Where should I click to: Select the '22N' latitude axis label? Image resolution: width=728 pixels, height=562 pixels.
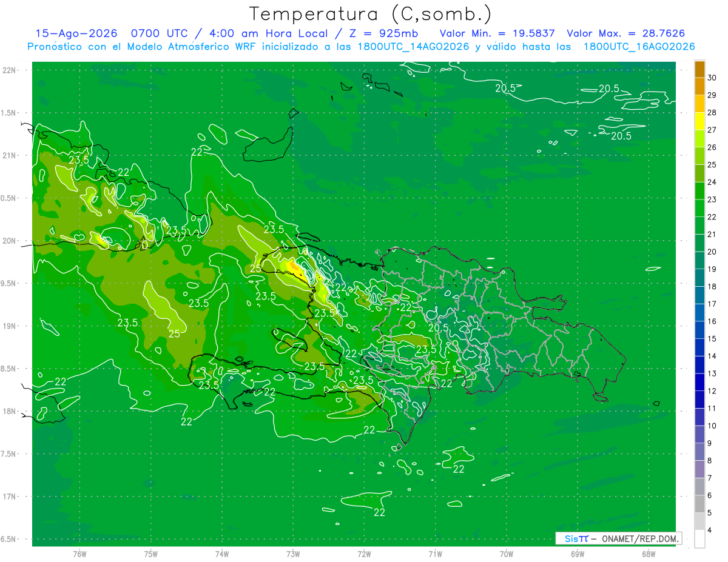pyautogui.click(x=10, y=70)
